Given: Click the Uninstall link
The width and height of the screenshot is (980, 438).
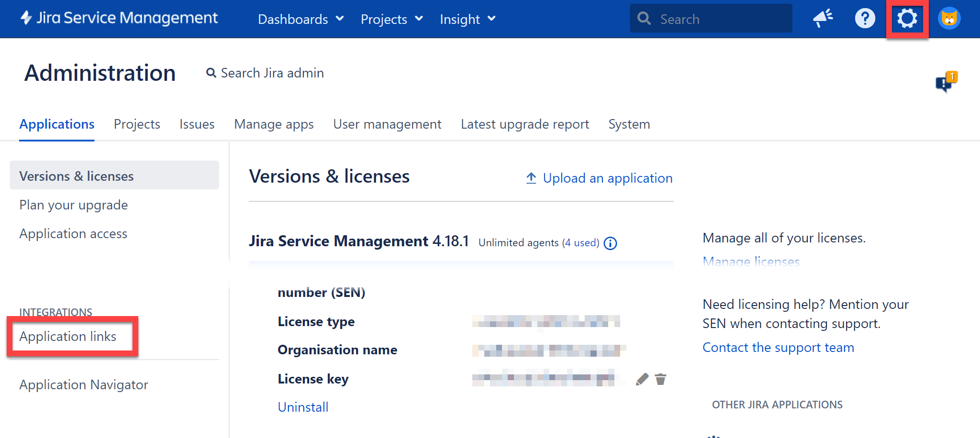Looking at the screenshot, I should [x=303, y=407].
